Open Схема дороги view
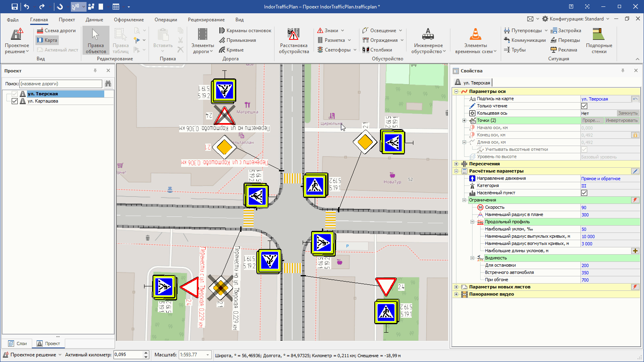This screenshot has width=644, height=362. [x=56, y=31]
